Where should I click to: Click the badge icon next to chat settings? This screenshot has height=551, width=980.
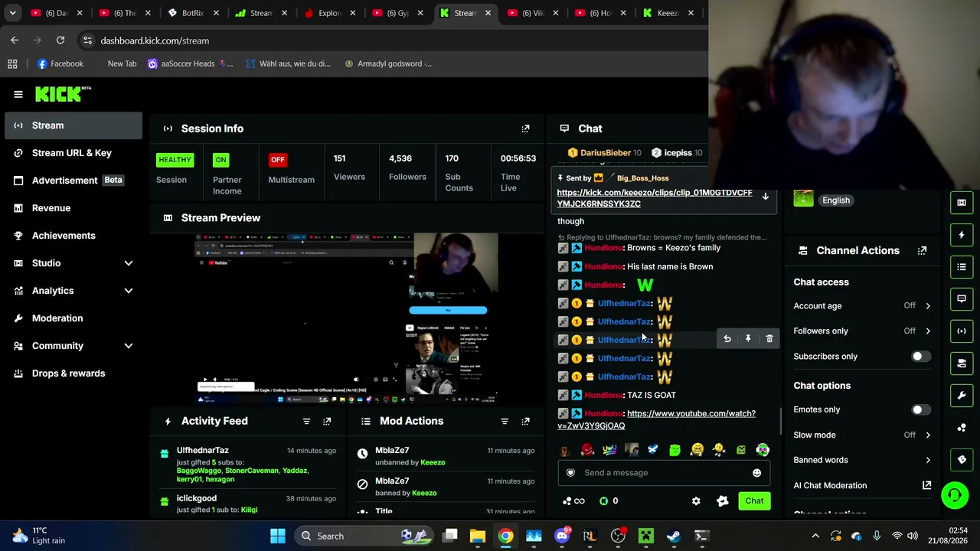click(723, 501)
